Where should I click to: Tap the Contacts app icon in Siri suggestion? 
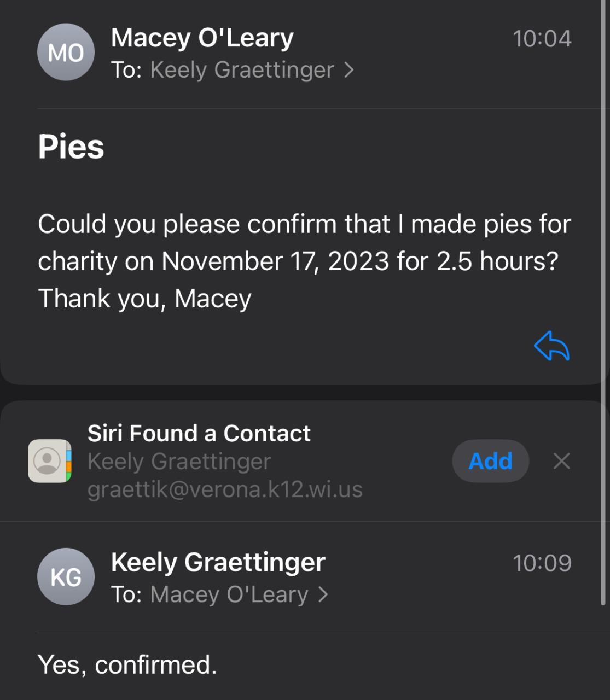pos(50,461)
